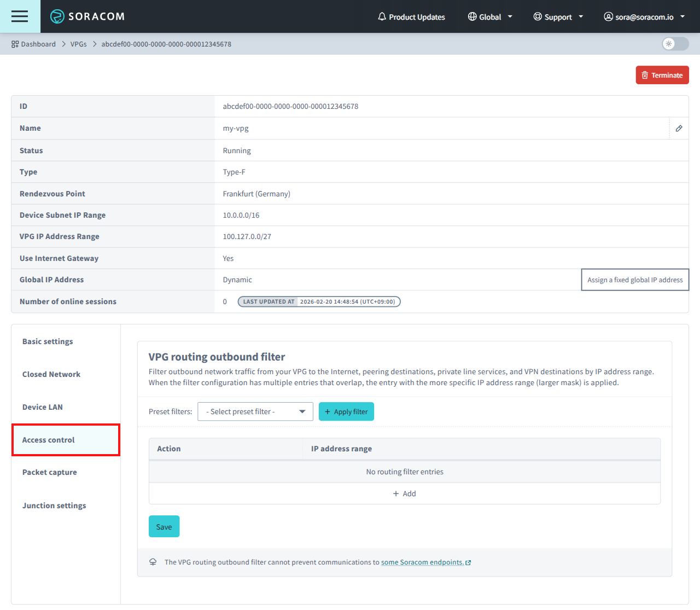Add a new routing filter entry
The image size is (700, 610).
click(x=405, y=493)
